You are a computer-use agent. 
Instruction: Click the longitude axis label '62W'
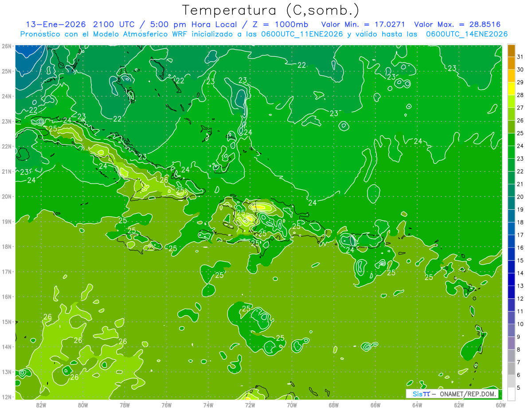(459, 405)
